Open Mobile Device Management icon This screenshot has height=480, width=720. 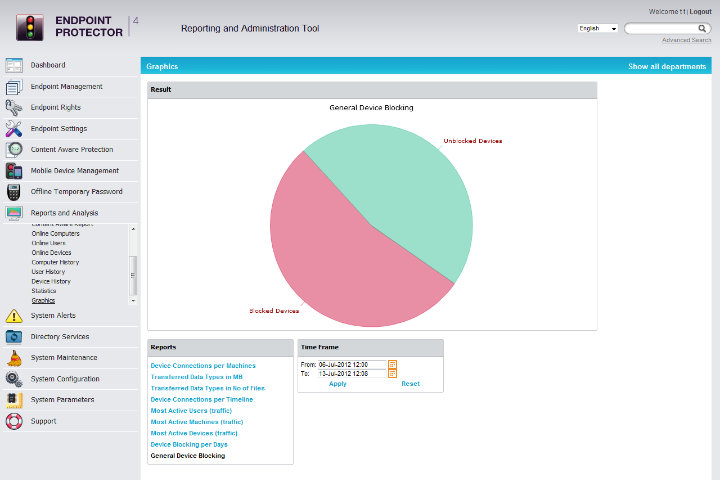pos(14,170)
